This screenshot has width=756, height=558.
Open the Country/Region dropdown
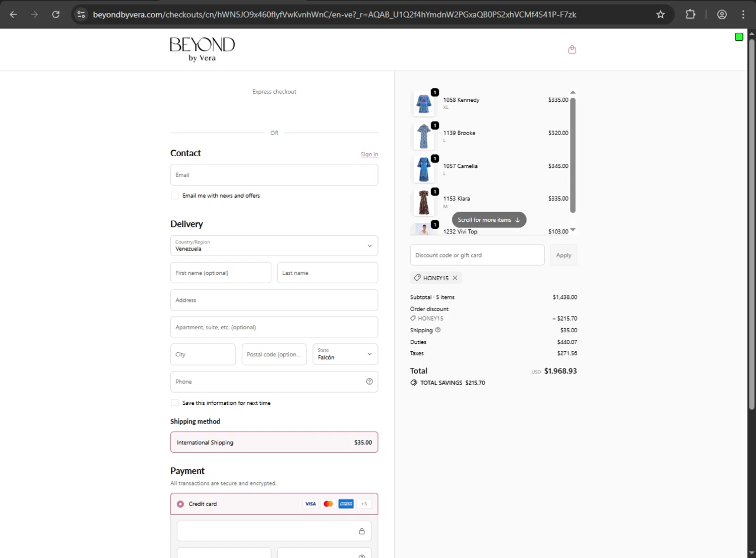click(x=274, y=245)
